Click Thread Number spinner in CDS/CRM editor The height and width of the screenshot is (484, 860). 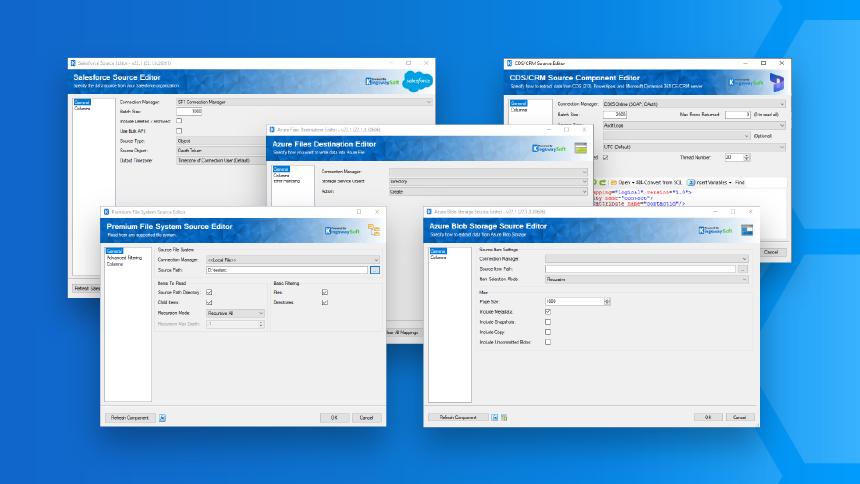point(746,157)
